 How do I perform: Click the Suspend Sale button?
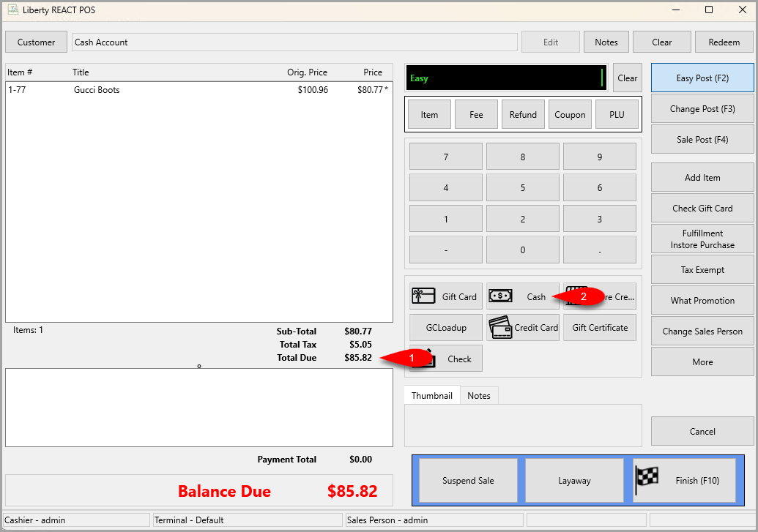point(468,480)
